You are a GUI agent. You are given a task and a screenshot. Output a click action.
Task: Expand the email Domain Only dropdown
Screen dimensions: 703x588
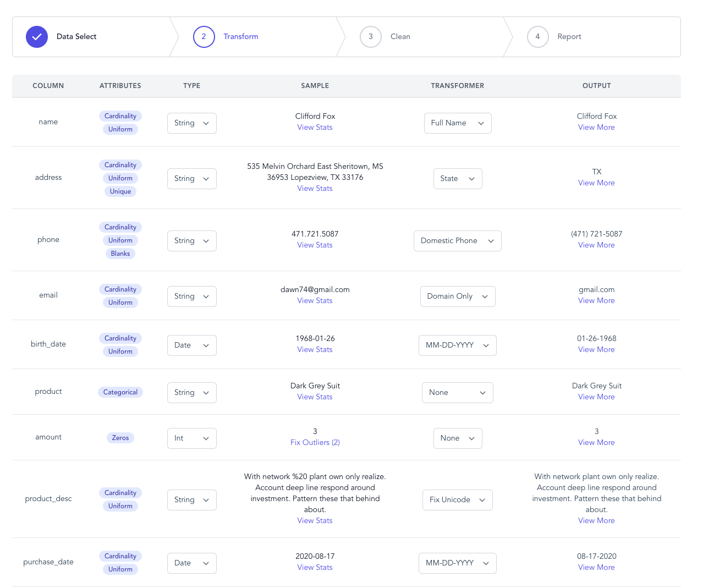click(x=457, y=296)
